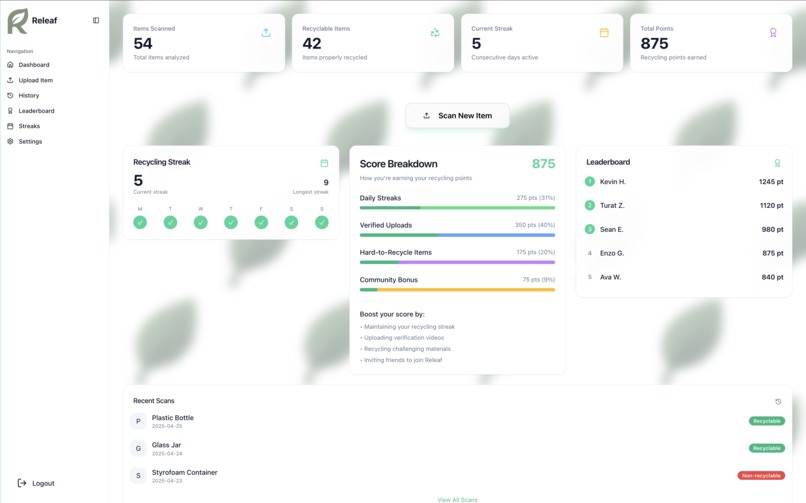
Task: Select the Items Scanned 54 card
Action: [x=204, y=43]
